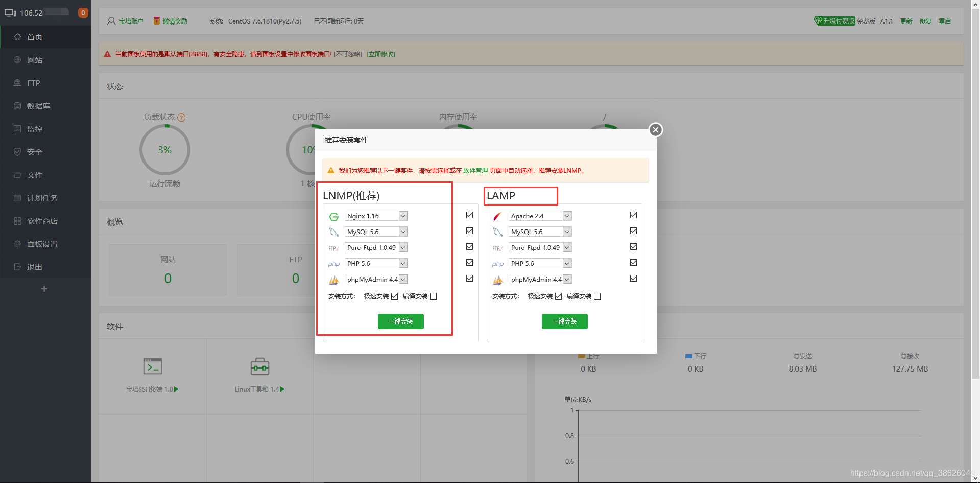The height and width of the screenshot is (483, 980).
Task: Uncheck the LNMP MySQL 5.6 checkbox
Action: tap(470, 231)
